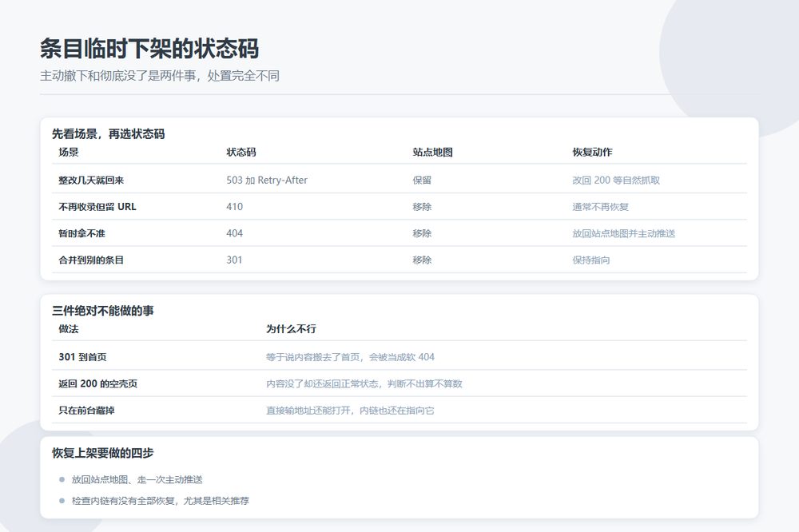Click bullet 检查内链有没有全部恢复
This screenshot has width=799, height=532.
point(123,501)
